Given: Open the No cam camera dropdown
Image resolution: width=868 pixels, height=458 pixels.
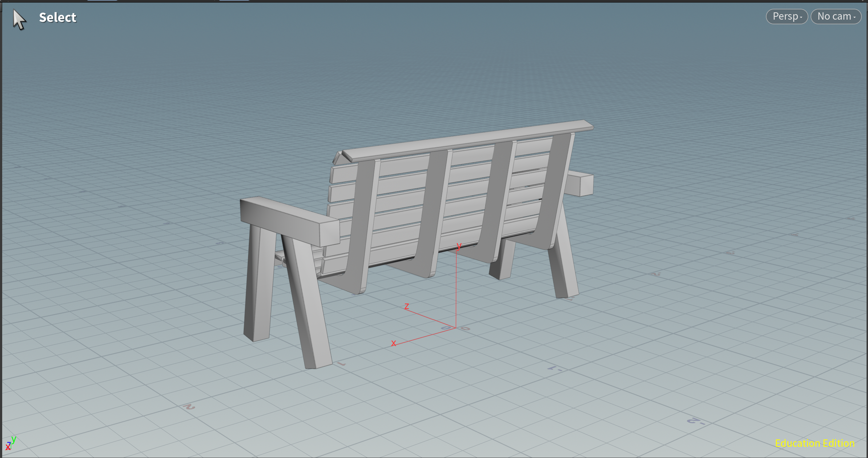Looking at the screenshot, I should click(836, 16).
